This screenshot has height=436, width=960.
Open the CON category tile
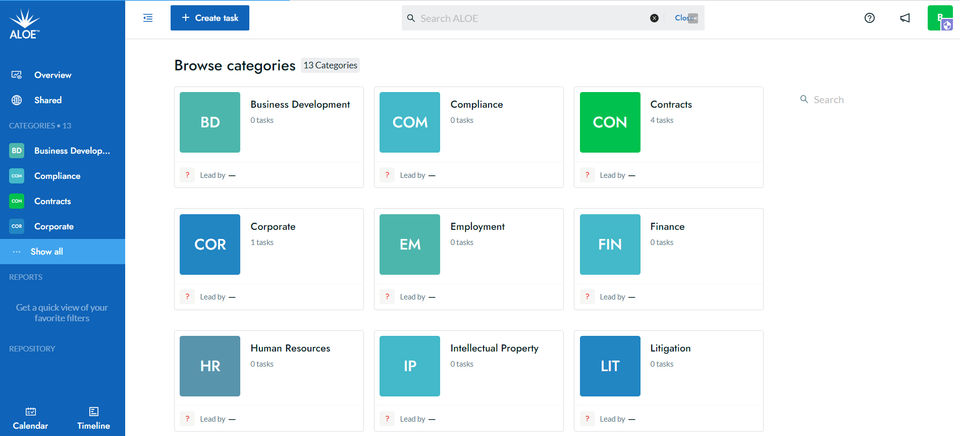[x=610, y=122]
